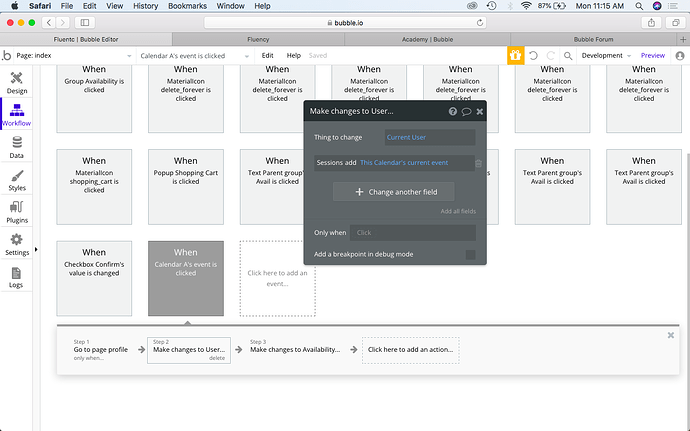
Task: Select the Popup Shopping Cart clicked event
Action: click(186, 187)
